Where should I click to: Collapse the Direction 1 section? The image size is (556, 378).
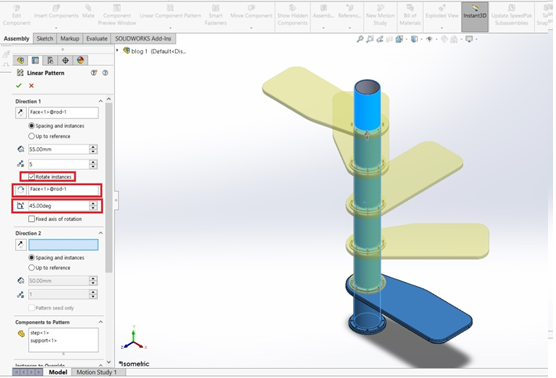pyautogui.click(x=100, y=101)
